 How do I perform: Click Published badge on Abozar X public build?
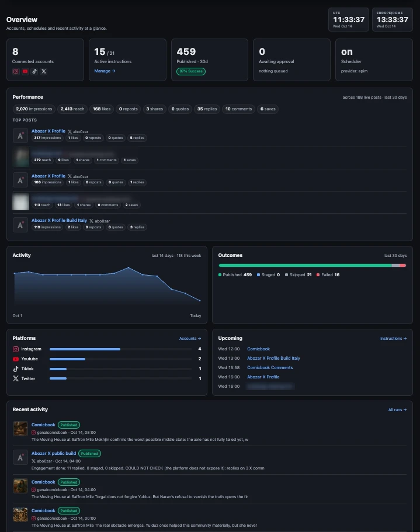coord(89,453)
